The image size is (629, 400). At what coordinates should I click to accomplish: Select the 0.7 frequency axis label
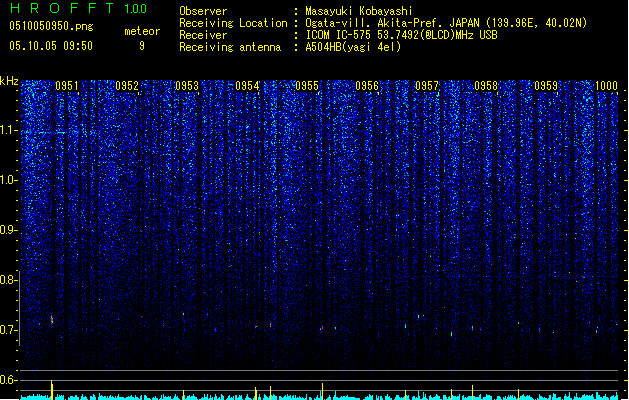point(8,330)
